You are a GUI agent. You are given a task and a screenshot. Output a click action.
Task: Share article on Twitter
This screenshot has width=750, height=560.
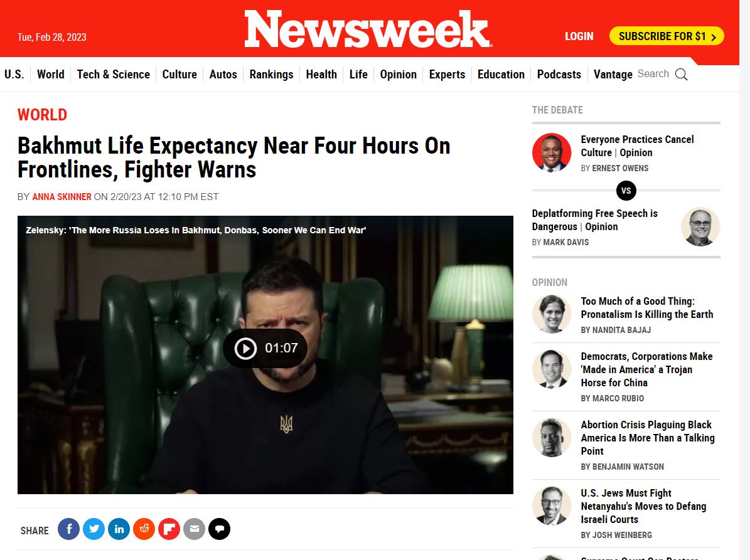(x=94, y=529)
